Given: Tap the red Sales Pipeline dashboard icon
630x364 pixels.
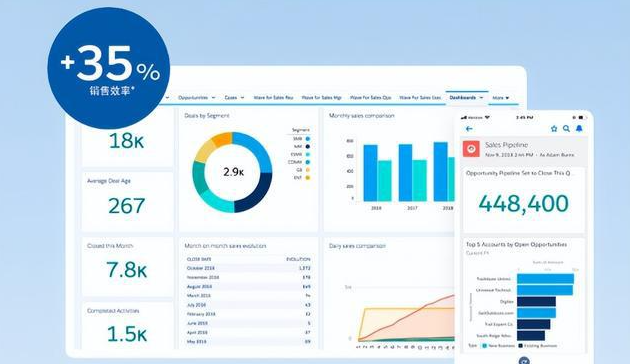Looking at the screenshot, I should [471, 149].
